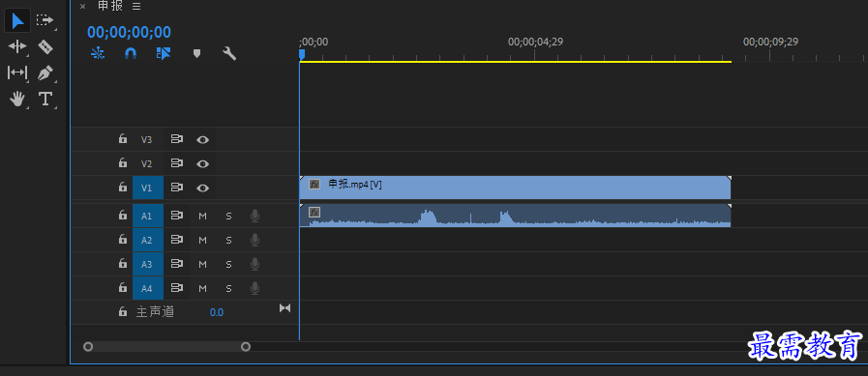The height and width of the screenshot is (376, 868).
Task: Enable voice-over record on A1
Action: pos(254,216)
